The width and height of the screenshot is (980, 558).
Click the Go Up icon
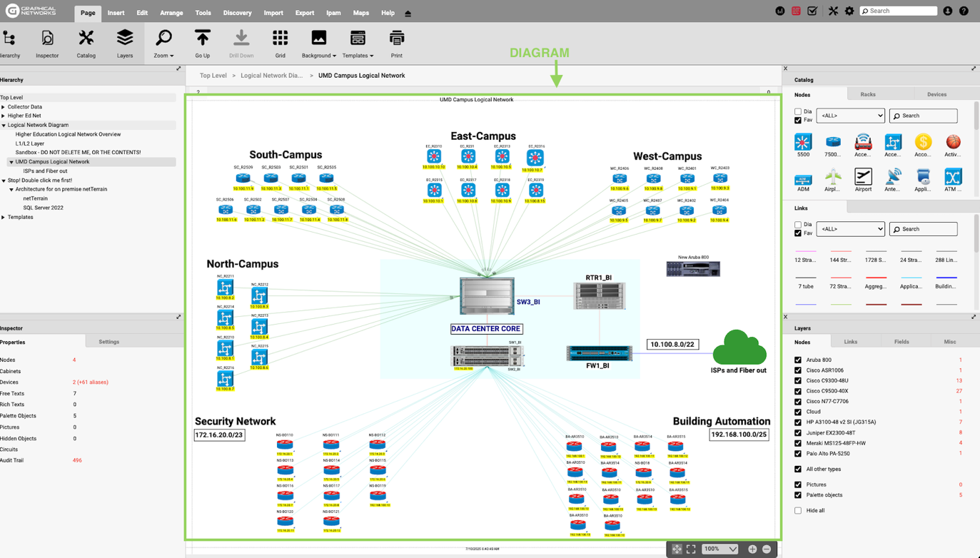point(203,43)
